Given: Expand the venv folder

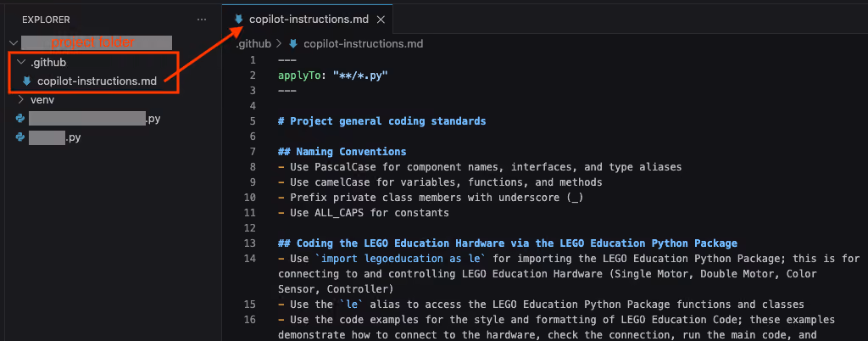Looking at the screenshot, I should 21,100.
